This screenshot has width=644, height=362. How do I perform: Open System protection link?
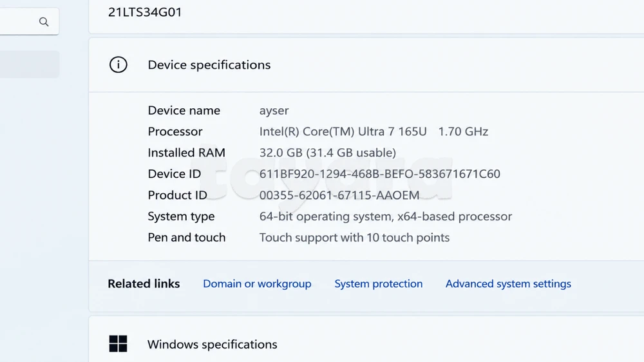[378, 283]
